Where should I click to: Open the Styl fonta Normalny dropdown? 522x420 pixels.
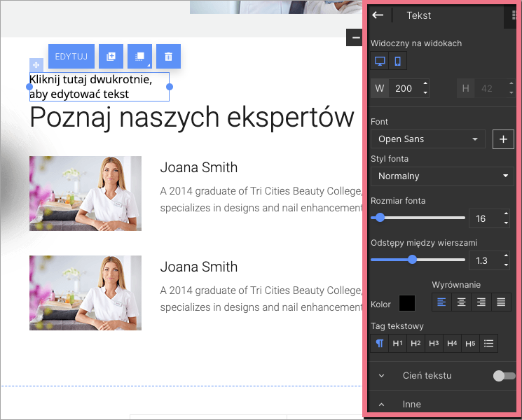point(441,176)
